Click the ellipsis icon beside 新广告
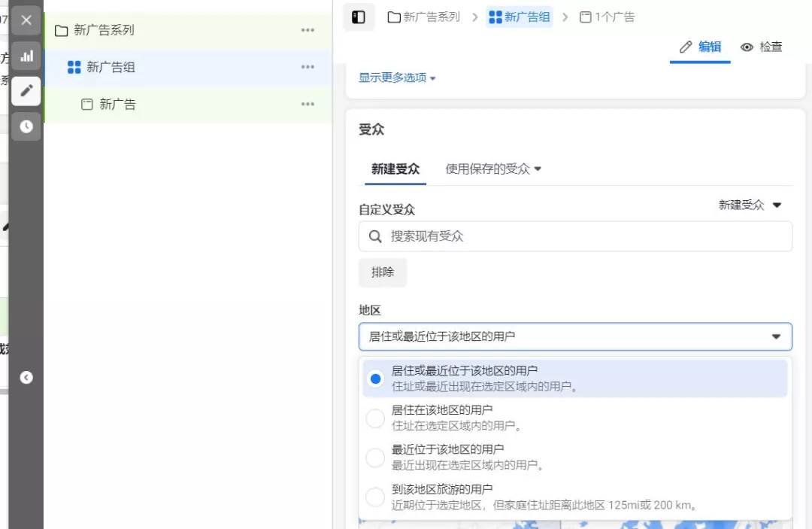 (x=308, y=105)
